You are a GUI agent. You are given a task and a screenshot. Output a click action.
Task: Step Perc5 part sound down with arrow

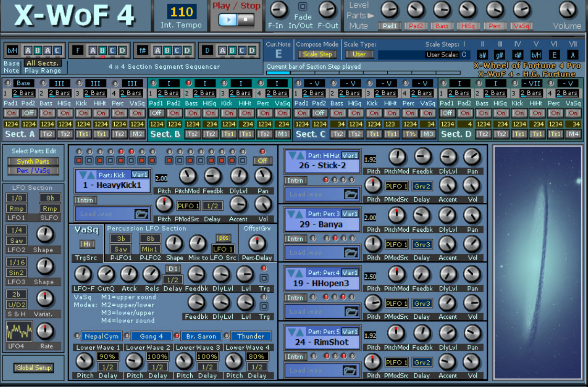click(x=291, y=332)
